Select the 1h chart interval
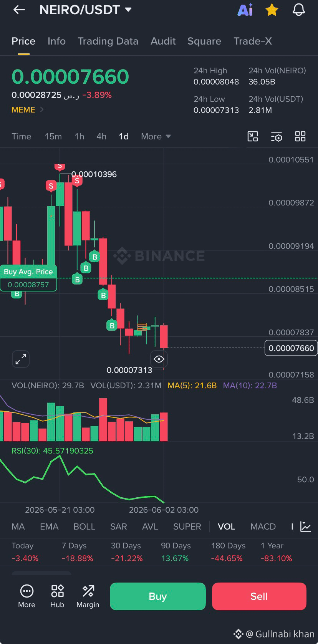The width and height of the screenshot is (318, 644). (x=79, y=136)
